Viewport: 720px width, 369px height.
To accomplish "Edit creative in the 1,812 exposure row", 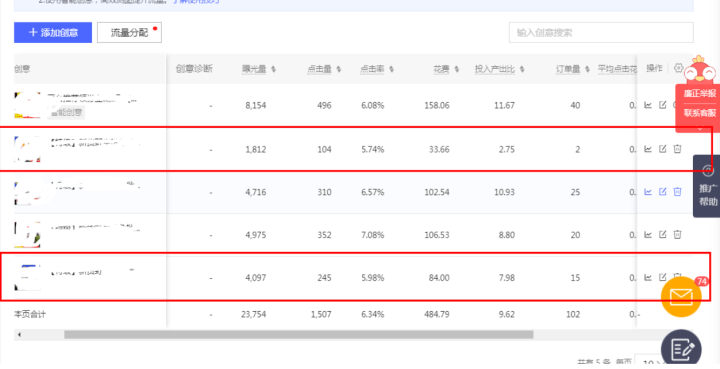I will (x=663, y=149).
